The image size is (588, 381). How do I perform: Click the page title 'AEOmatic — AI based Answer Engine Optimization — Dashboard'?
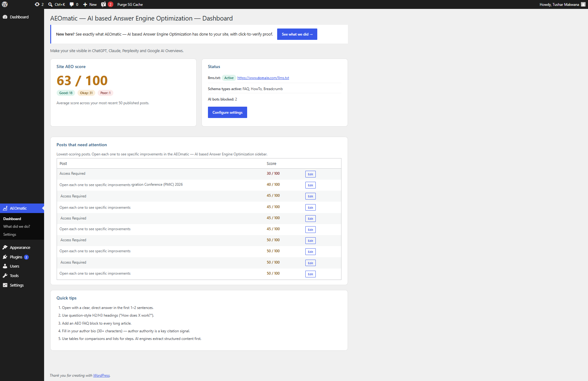click(x=141, y=18)
